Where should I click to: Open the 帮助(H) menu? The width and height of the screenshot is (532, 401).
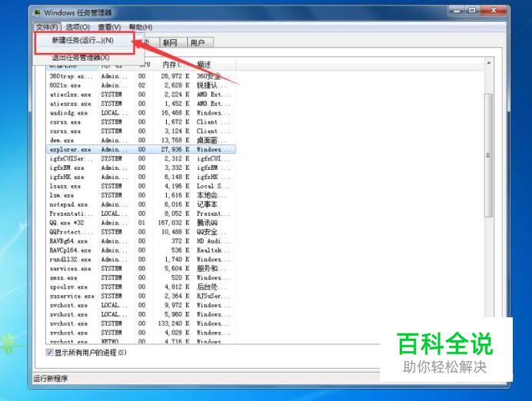(141, 27)
